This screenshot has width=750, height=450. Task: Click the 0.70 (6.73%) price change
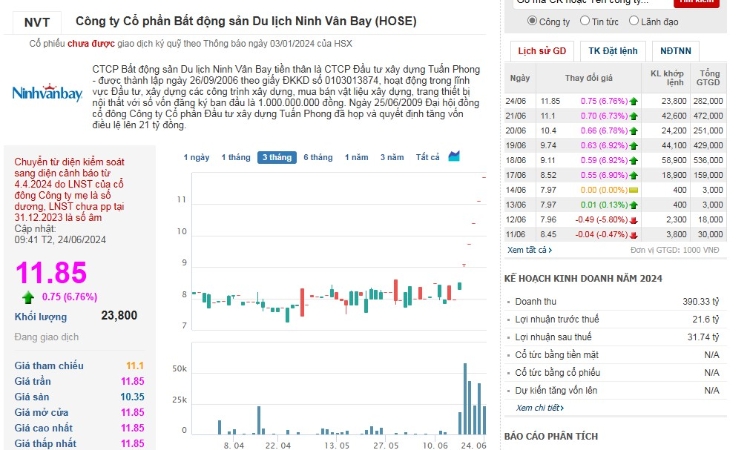pyautogui.click(x=604, y=116)
